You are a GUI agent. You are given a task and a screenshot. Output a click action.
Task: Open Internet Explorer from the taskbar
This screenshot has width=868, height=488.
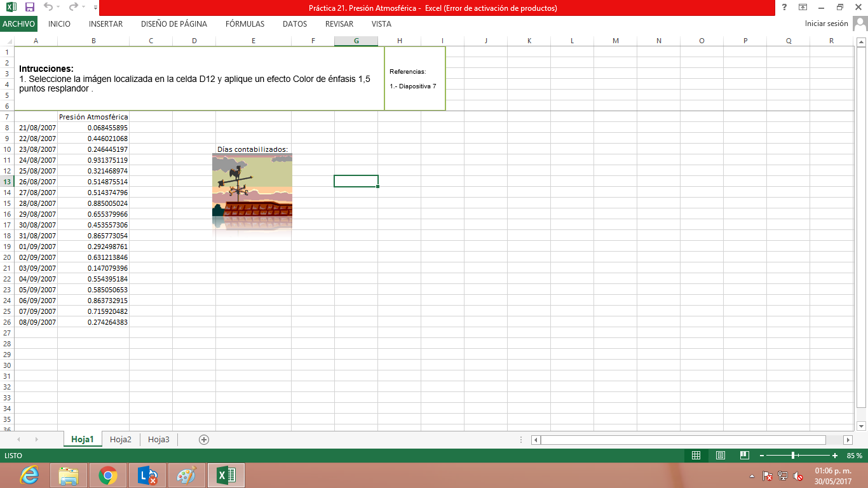(29, 475)
